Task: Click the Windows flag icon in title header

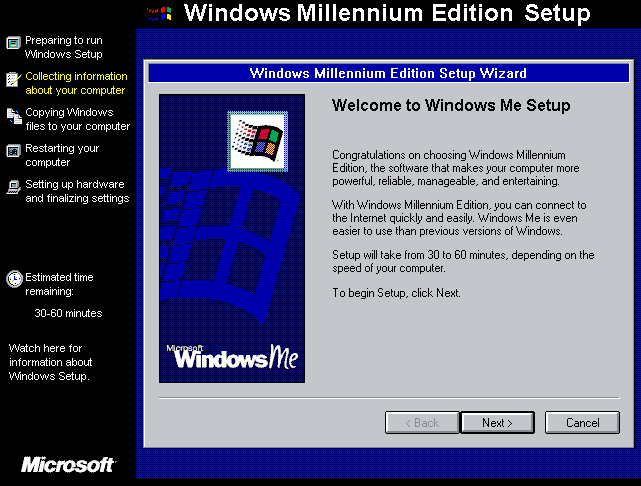Action: [x=159, y=14]
